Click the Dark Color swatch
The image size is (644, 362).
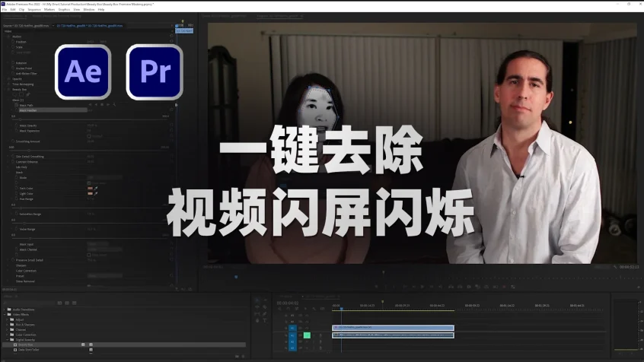(x=90, y=189)
